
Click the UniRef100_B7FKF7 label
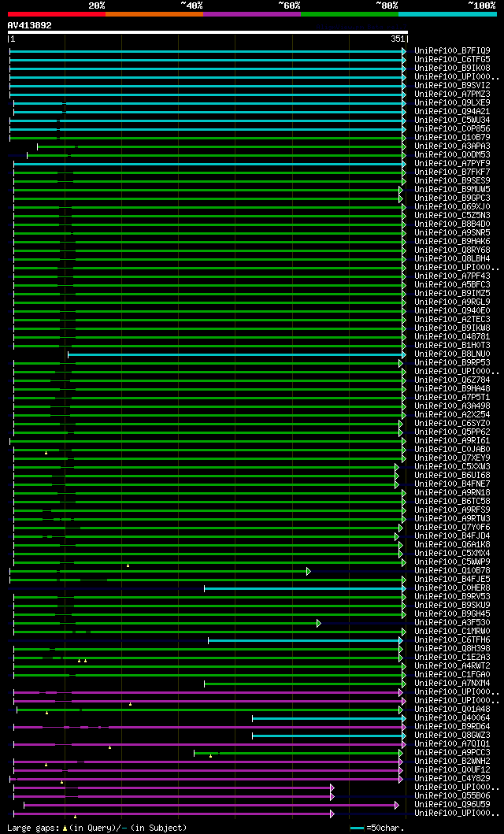click(x=453, y=172)
